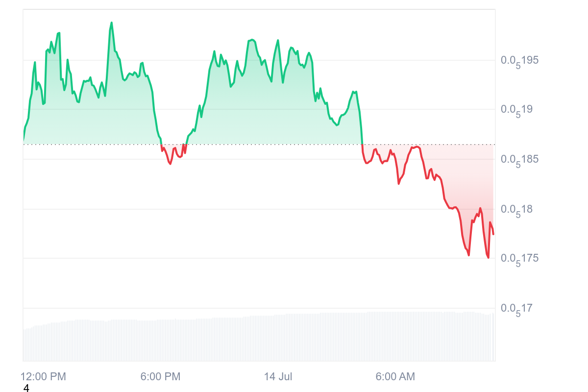Click the 12:00 PM time axis label

[x=43, y=377]
